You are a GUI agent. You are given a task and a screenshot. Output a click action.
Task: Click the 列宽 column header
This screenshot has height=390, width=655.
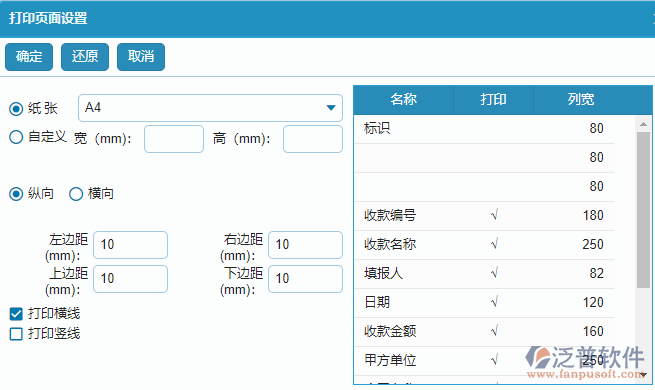[581, 99]
